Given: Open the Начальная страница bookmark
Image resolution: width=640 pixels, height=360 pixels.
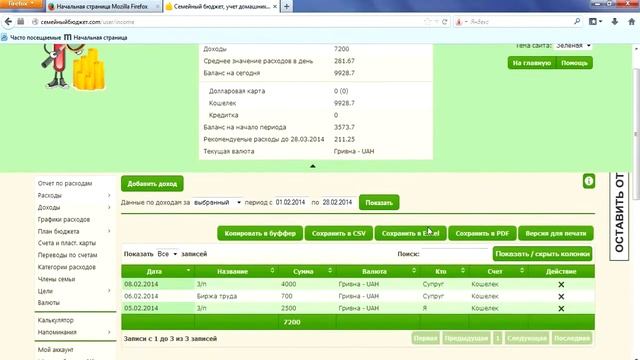Looking at the screenshot, I should point(96,38).
